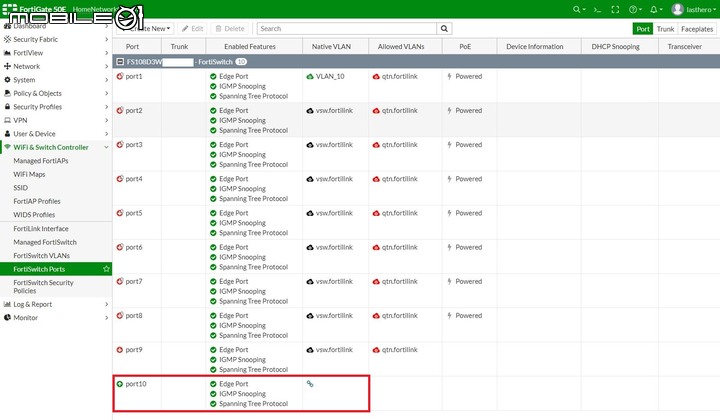Click VLAN_10 native VLAN icon on port1
Image resolution: width=720 pixels, height=420 pixels.
[x=310, y=76]
